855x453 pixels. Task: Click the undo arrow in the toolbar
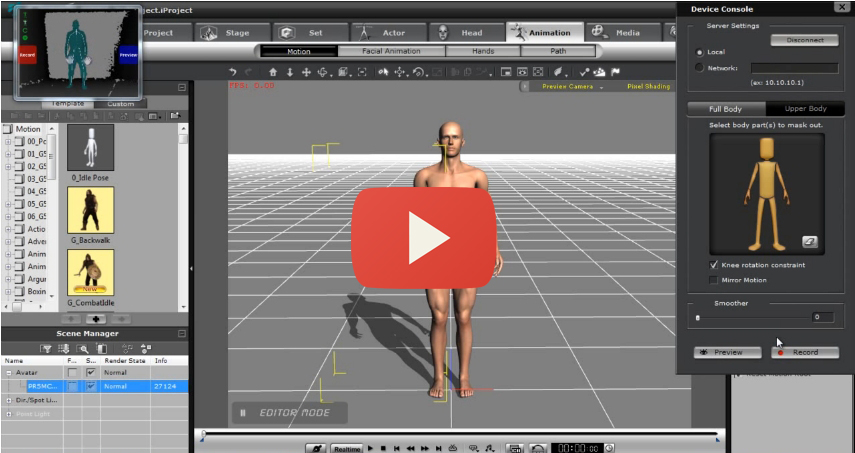click(x=233, y=72)
